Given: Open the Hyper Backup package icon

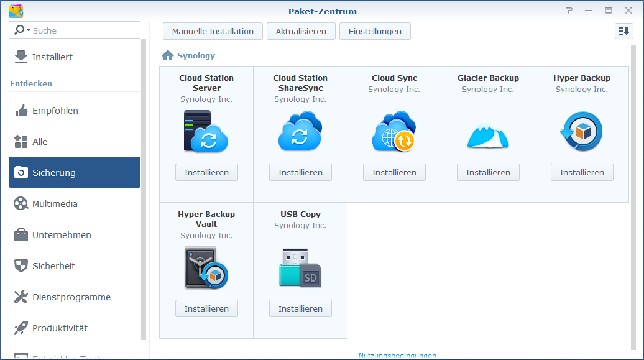Looking at the screenshot, I should (x=582, y=132).
